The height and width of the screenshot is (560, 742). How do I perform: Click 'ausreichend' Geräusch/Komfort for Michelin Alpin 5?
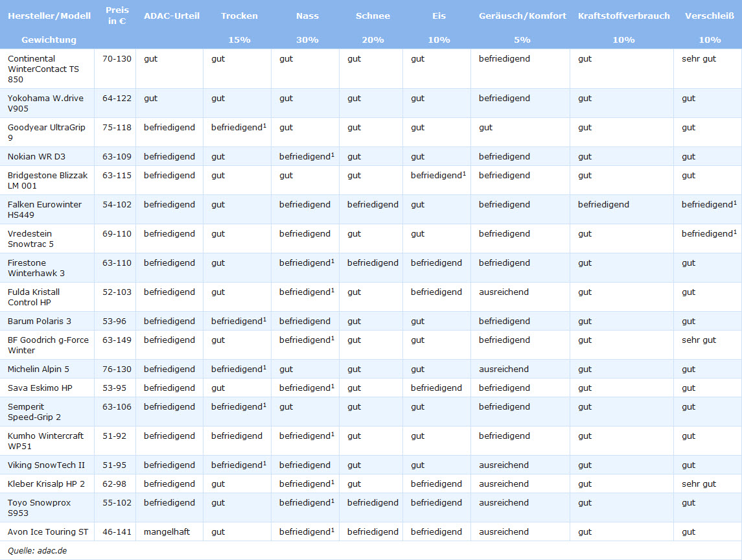click(504, 369)
